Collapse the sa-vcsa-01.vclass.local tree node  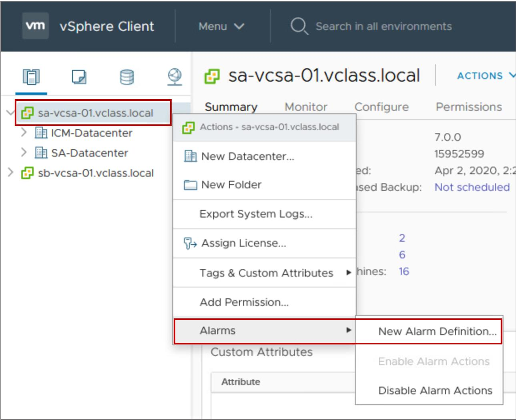[x=11, y=112]
